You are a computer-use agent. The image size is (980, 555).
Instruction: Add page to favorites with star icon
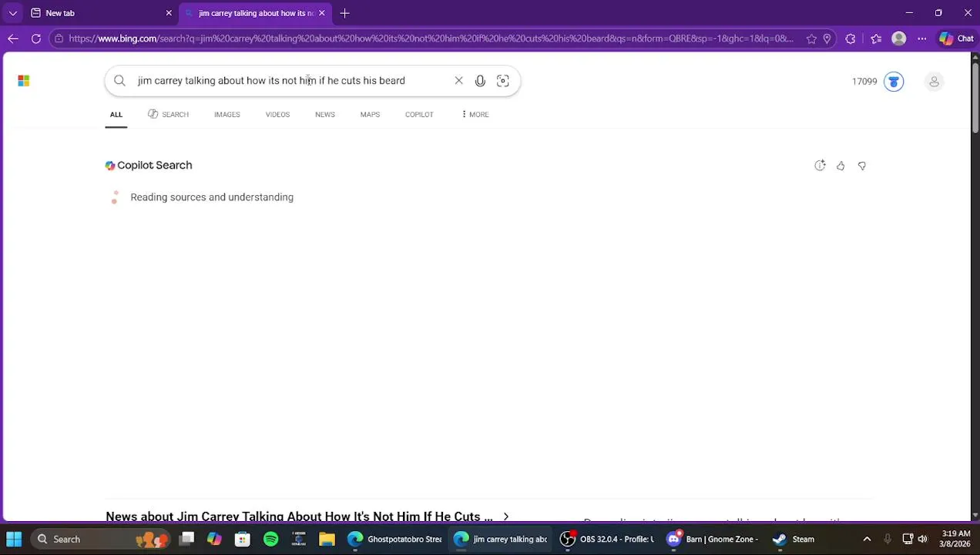point(811,39)
